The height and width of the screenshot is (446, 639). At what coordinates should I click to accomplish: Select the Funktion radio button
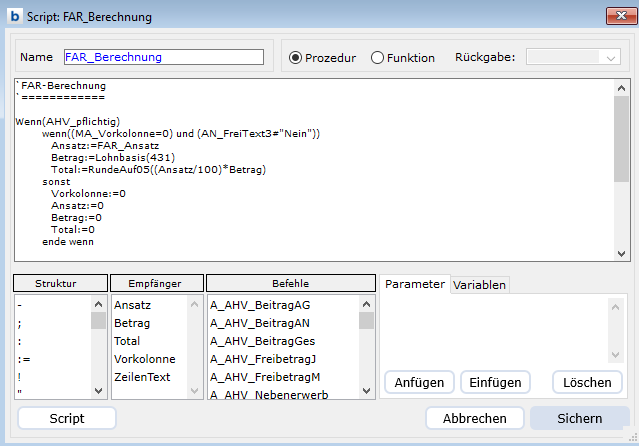click(x=377, y=58)
